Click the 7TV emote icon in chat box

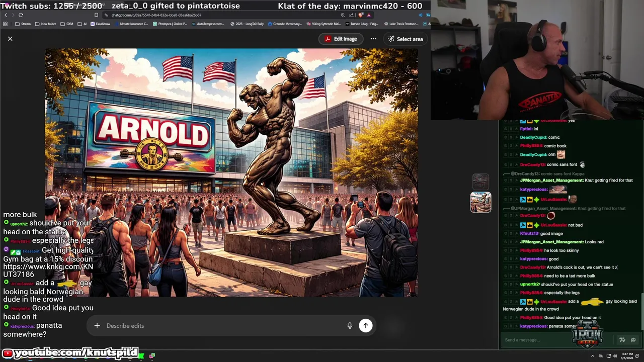tap(622, 340)
